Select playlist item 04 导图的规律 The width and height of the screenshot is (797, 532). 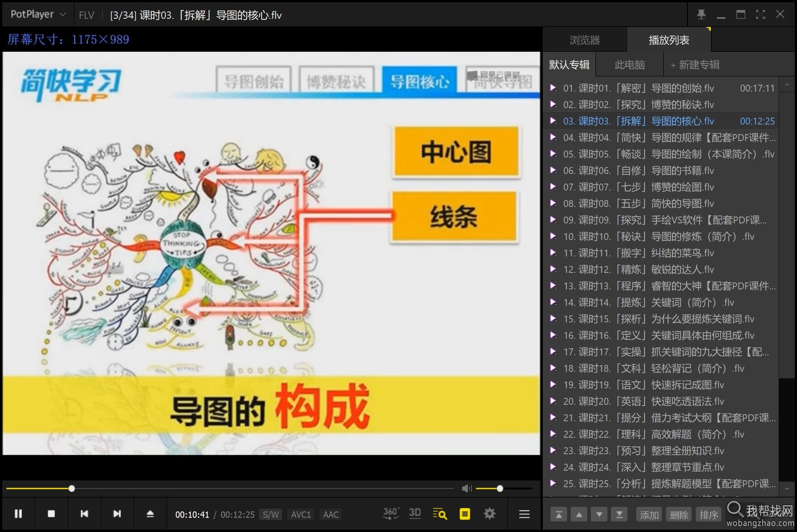tap(662, 137)
